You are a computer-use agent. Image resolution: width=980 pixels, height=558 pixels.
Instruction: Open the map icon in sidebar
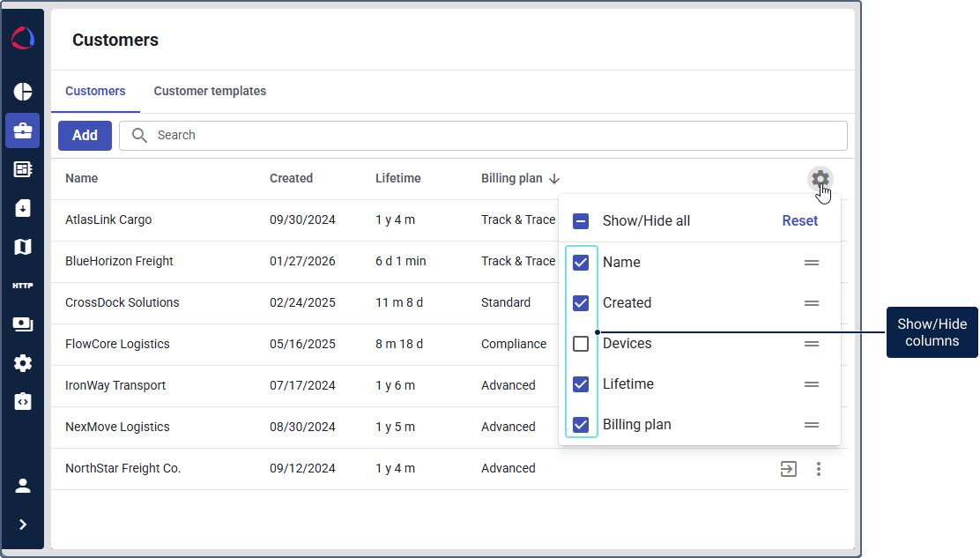[23, 247]
